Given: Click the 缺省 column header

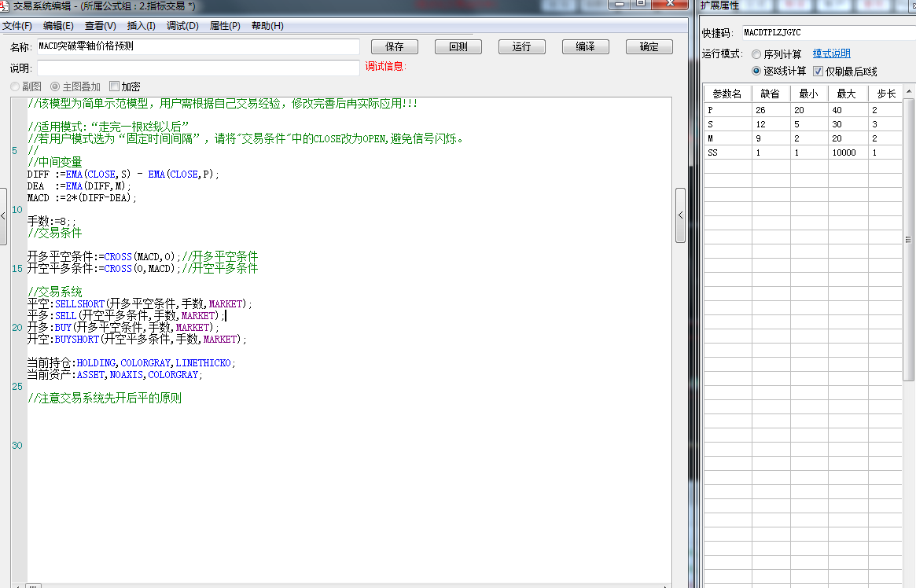Looking at the screenshot, I should click(771, 94).
